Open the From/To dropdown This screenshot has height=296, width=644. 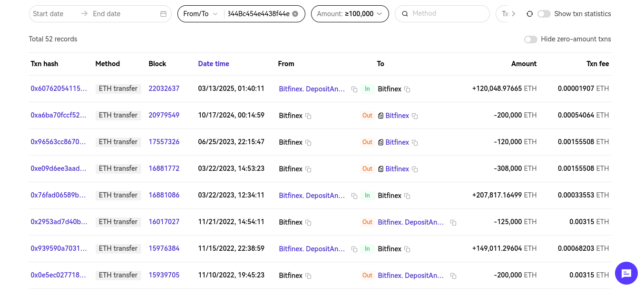pos(201,14)
